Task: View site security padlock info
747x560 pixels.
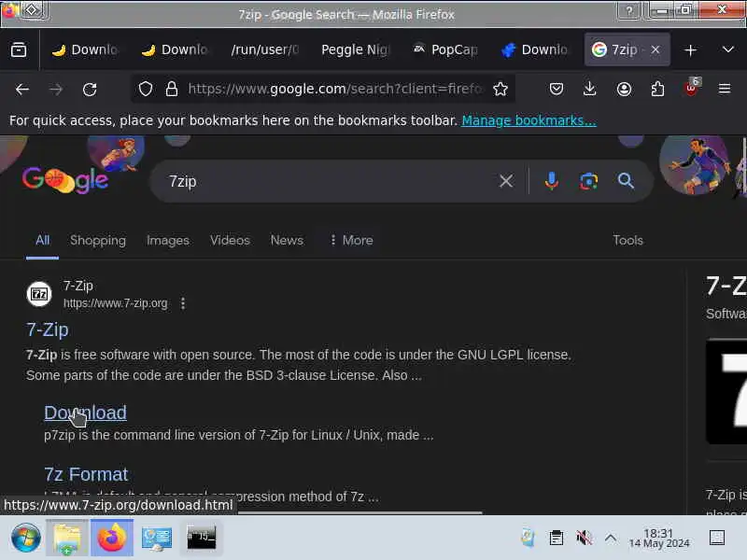Action: pos(172,89)
